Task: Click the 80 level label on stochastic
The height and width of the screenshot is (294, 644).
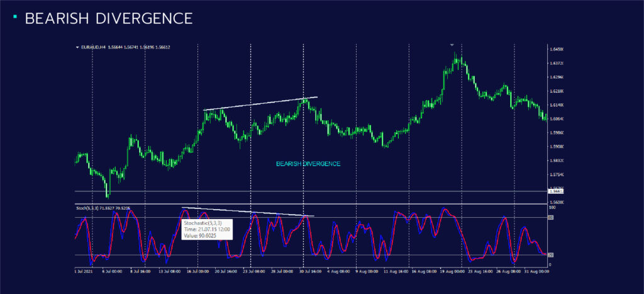Action: [x=552, y=218]
